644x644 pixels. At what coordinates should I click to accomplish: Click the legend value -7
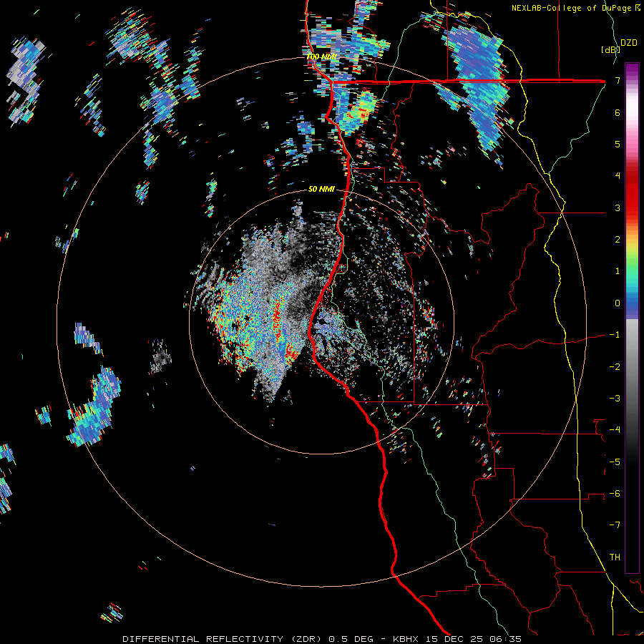(615, 525)
